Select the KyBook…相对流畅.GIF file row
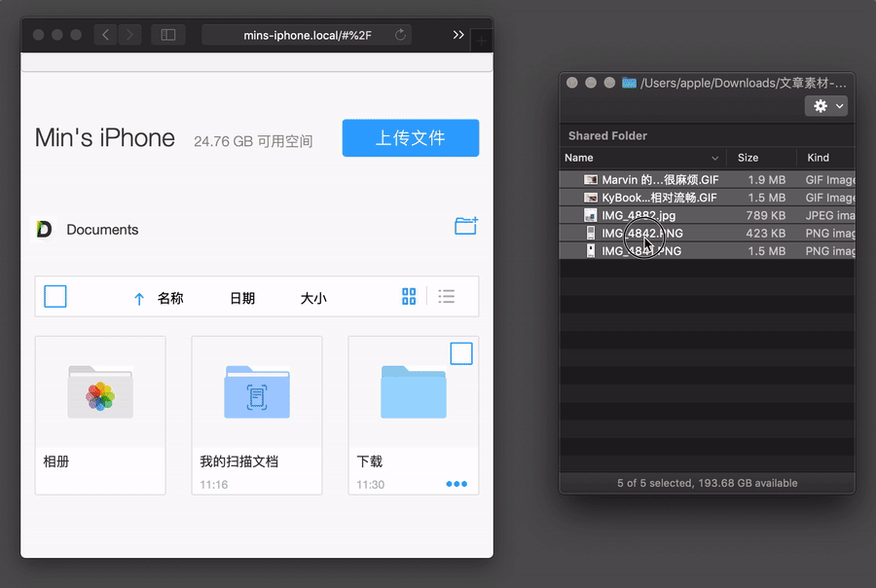 [x=708, y=198]
